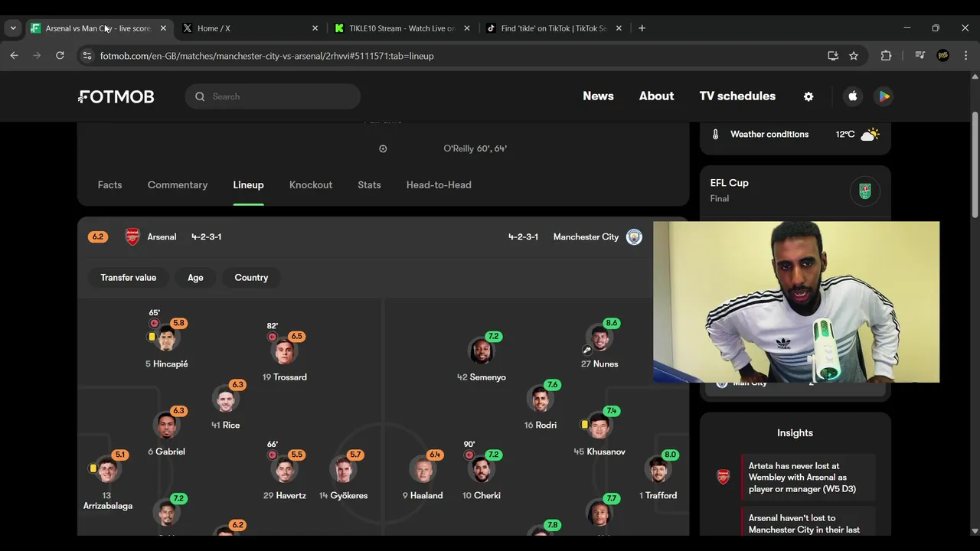Select Gyökeres player avatar
Screen dimensions: 980x551
[343, 469]
